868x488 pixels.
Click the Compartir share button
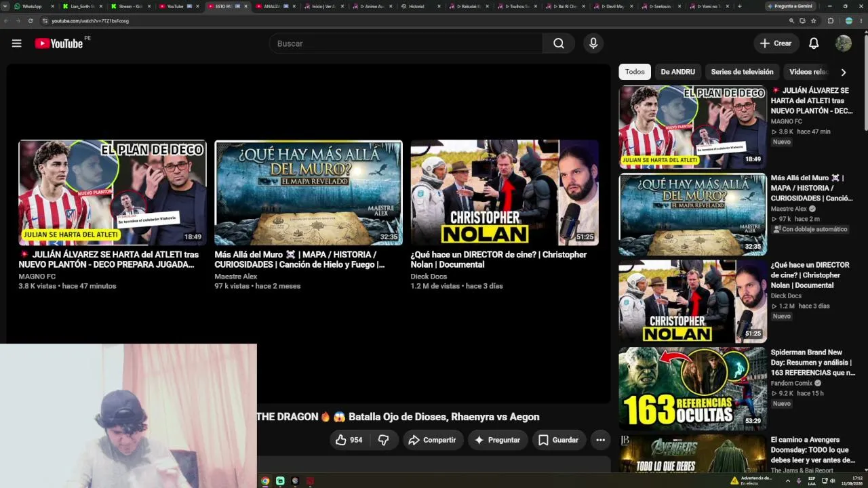[x=431, y=440]
